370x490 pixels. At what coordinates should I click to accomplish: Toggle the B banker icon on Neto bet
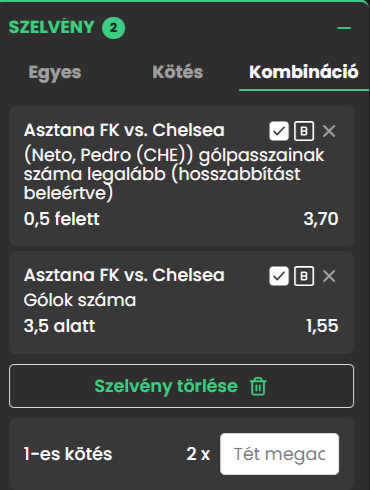tap(304, 131)
